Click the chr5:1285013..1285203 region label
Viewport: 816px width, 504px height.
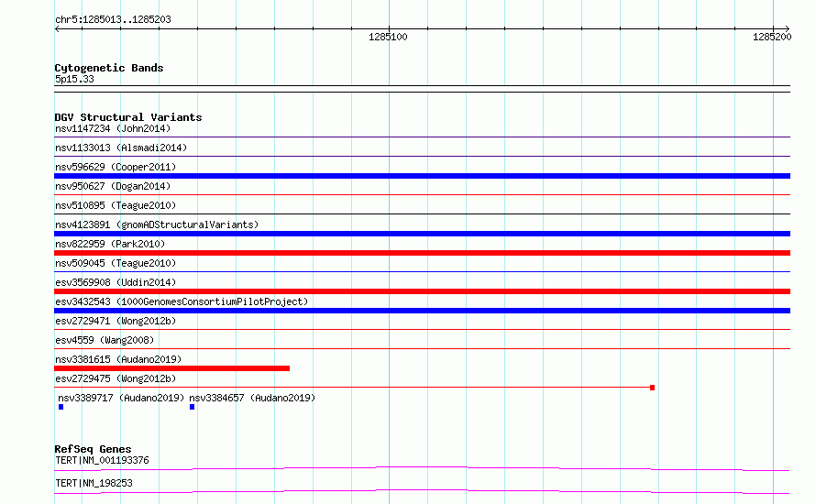pos(113,20)
